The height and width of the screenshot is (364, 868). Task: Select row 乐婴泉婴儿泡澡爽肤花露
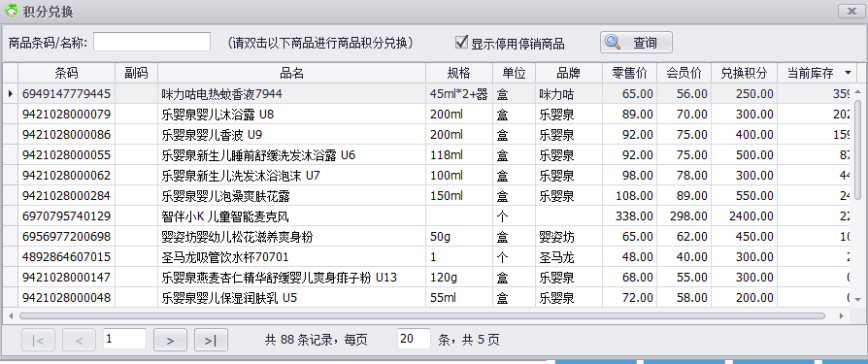[x=425, y=196]
